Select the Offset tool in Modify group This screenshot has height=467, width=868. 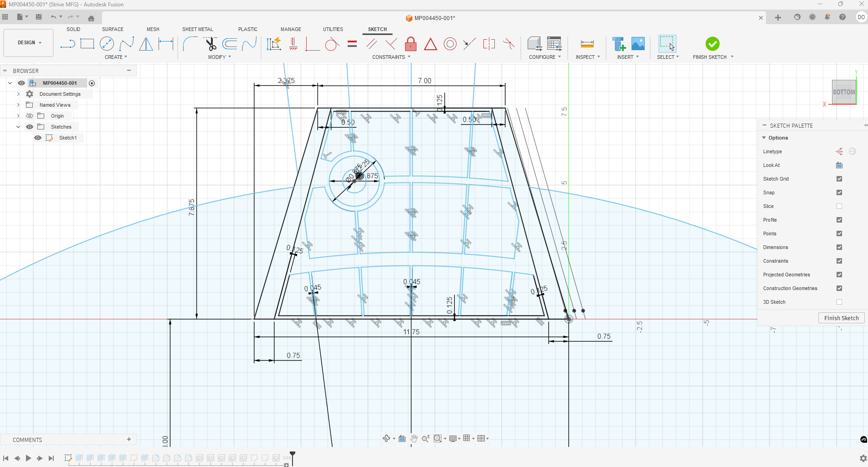coord(230,43)
